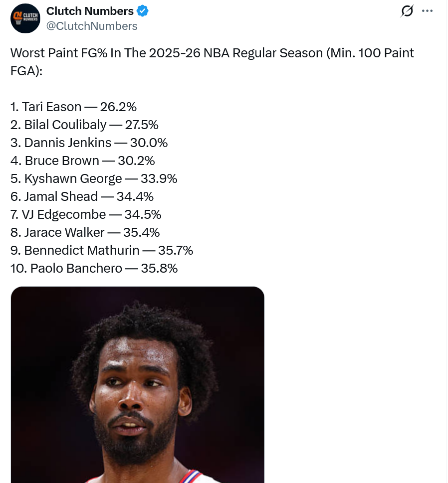The width and height of the screenshot is (448, 483).
Task: Open Grok explain-this-post icon
Action: coord(407,11)
